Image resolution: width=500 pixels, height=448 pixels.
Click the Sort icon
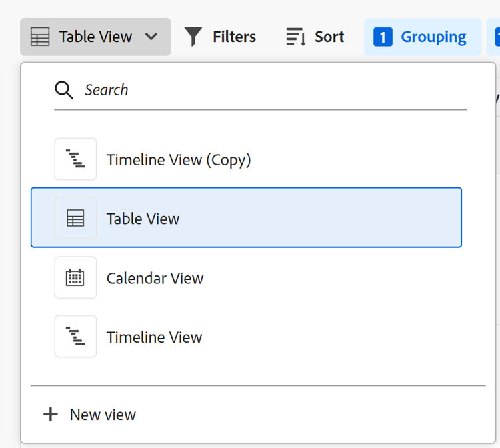(x=295, y=37)
